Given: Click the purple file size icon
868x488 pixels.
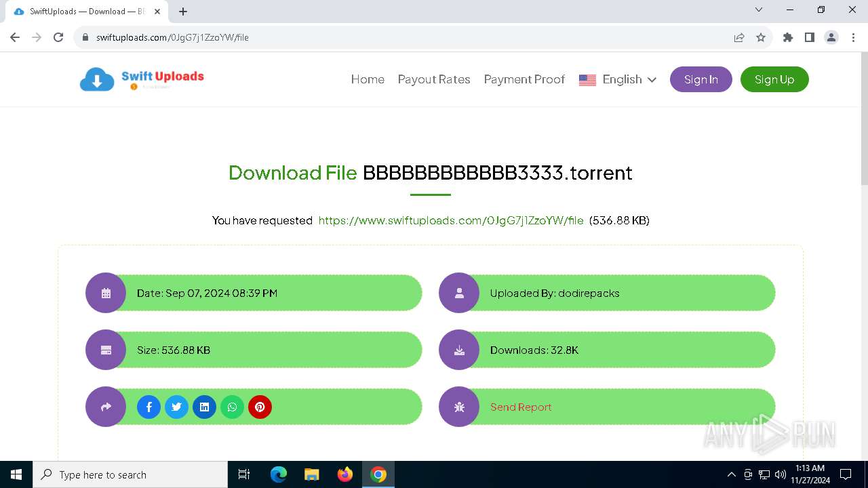Looking at the screenshot, I should [x=106, y=350].
